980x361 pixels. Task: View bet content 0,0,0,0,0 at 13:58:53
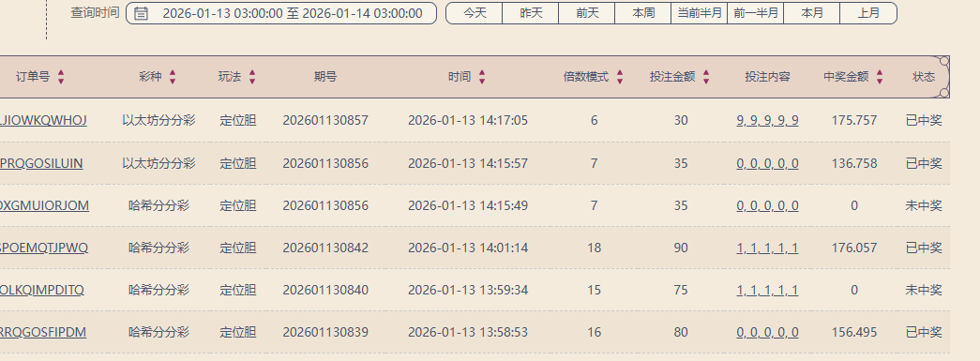[x=767, y=332]
